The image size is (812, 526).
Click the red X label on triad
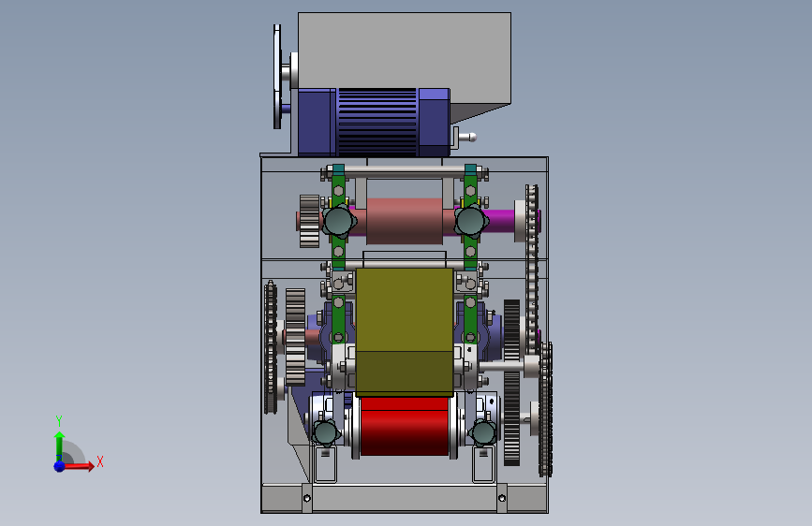[100, 461]
